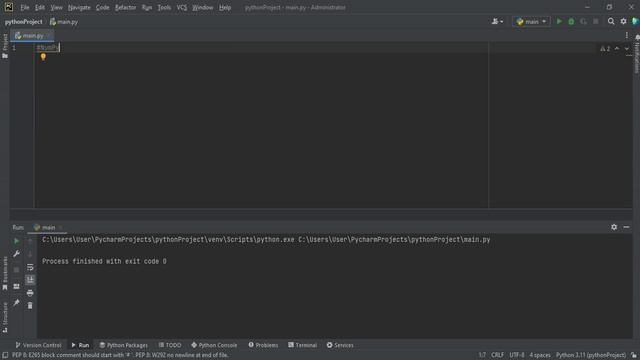Toggle tool window bars status icon
Screen dimensions: 640x360
click(x=5, y=355)
